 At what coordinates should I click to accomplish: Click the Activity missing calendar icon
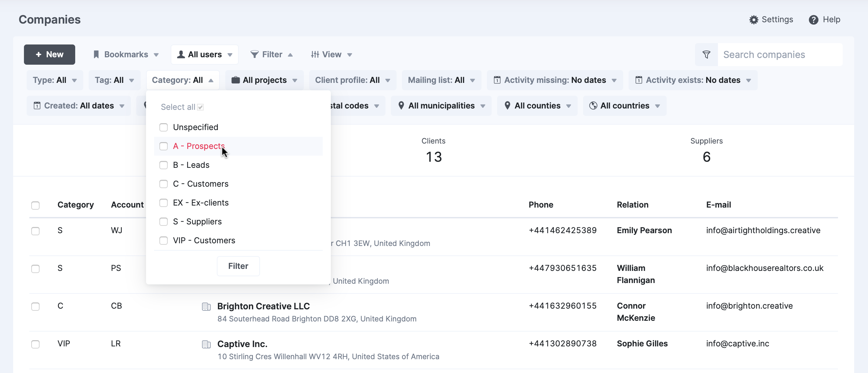497,80
